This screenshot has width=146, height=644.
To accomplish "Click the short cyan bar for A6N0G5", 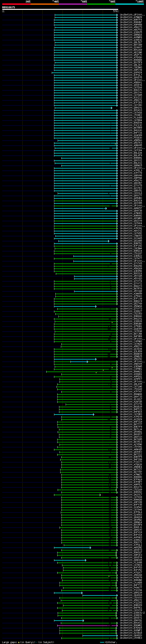I will pyautogui.click(x=70, y=560).
